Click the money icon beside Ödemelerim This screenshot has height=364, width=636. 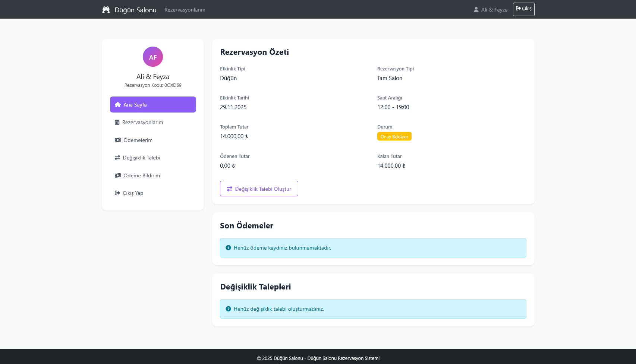coord(118,140)
